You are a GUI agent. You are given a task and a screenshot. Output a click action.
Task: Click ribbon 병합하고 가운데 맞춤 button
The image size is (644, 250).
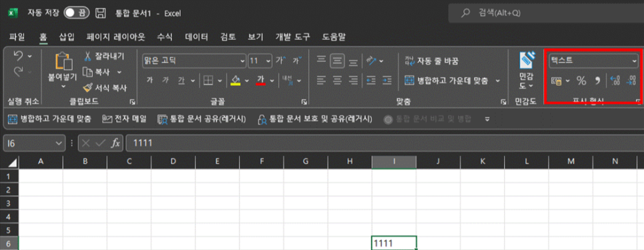(447, 81)
